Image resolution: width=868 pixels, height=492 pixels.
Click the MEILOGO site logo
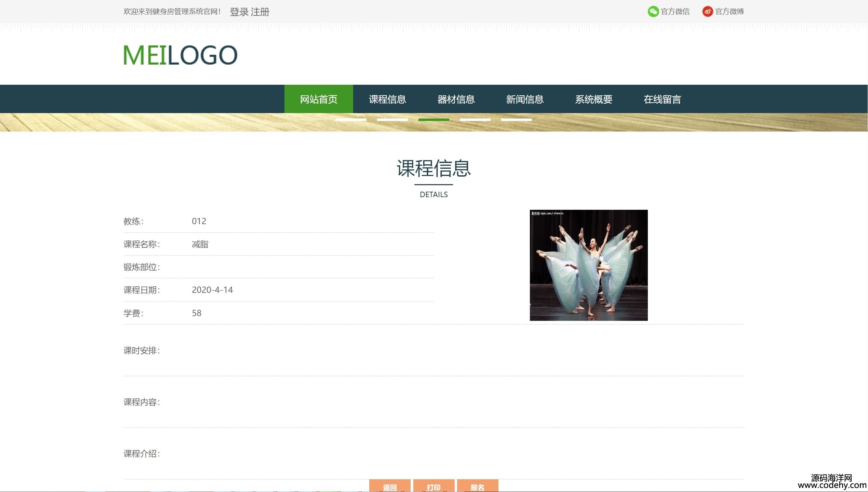(x=180, y=55)
